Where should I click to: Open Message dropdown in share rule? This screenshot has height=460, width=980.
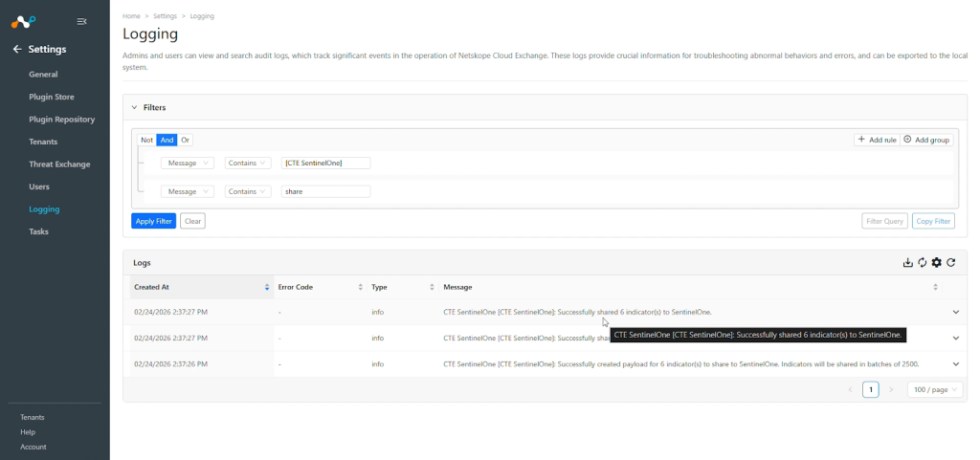(x=188, y=191)
